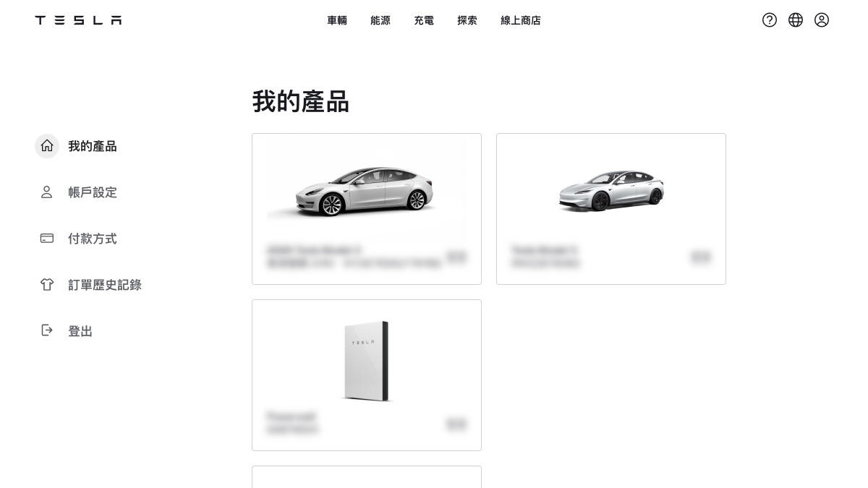
Task: Open the account profile icon
Action: 822,20
